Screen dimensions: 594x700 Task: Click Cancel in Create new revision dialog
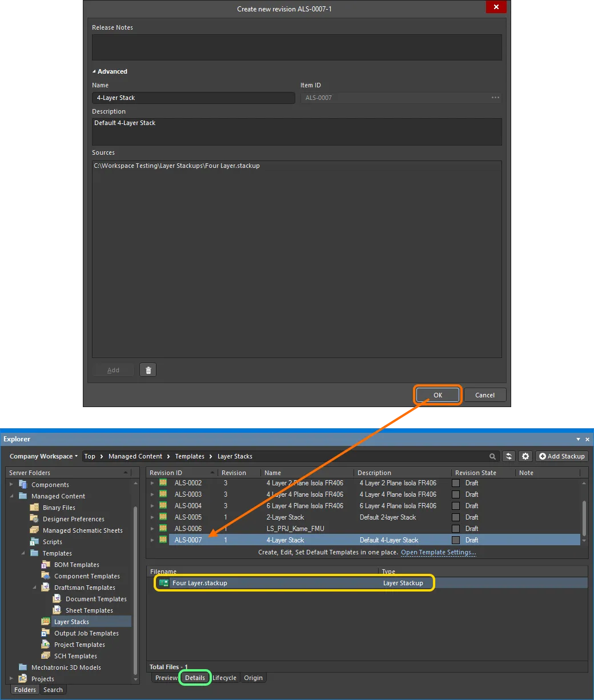click(x=485, y=395)
